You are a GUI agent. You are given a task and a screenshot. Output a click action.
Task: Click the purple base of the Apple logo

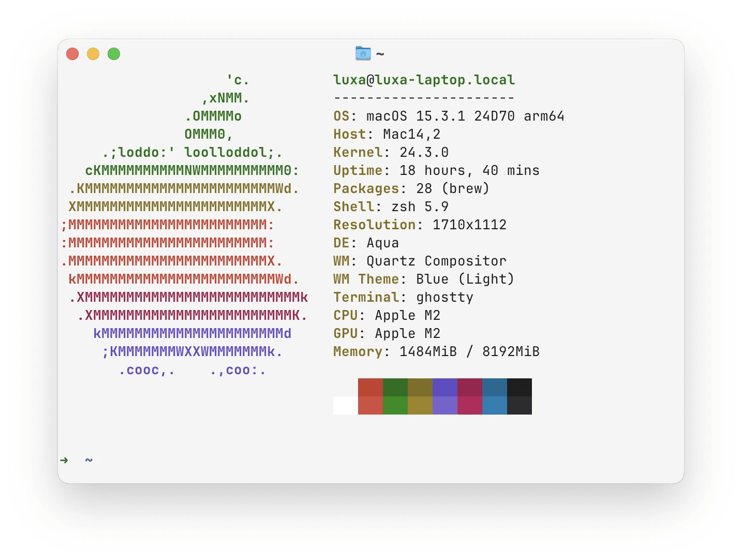191,352
